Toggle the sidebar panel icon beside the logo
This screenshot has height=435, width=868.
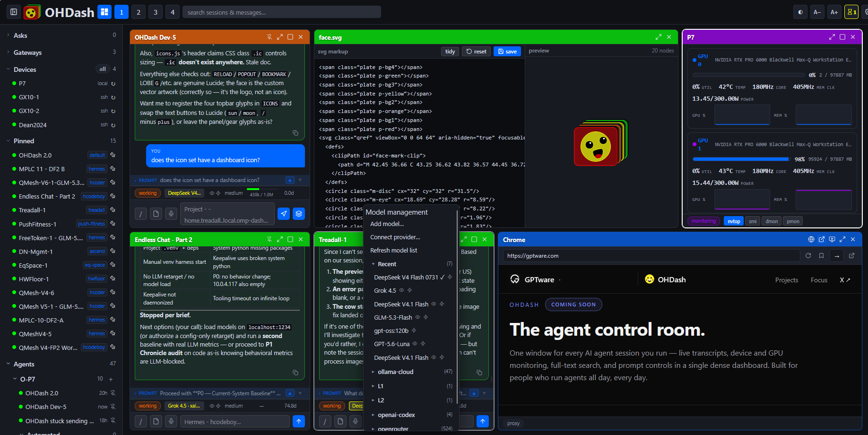tap(13, 12)
